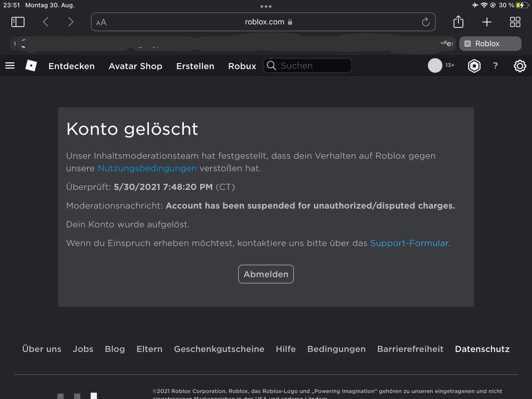Open Safari sidebar panel
The height and width of the screenshot is (399, 532).
[18, 22]
